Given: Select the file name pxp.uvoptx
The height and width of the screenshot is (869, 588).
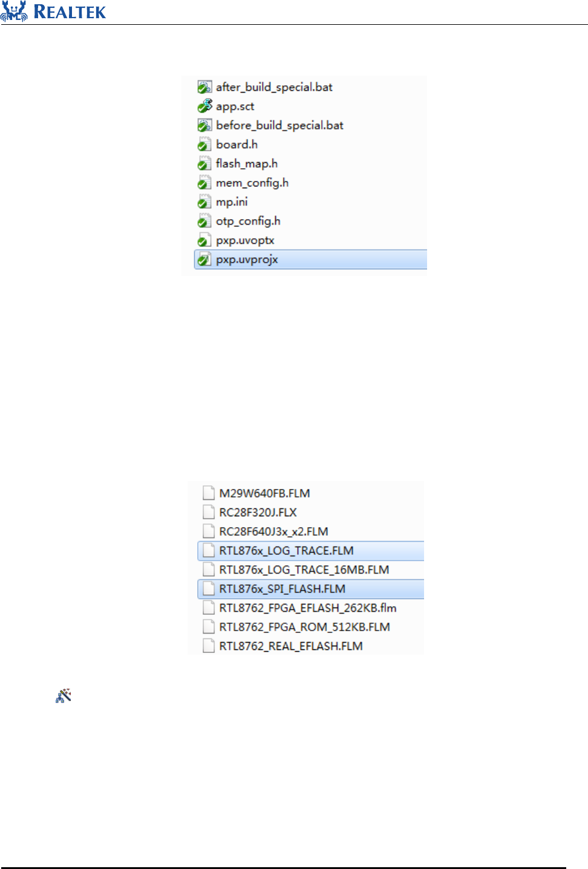Looking at the screenshot, I should [245, 240].
